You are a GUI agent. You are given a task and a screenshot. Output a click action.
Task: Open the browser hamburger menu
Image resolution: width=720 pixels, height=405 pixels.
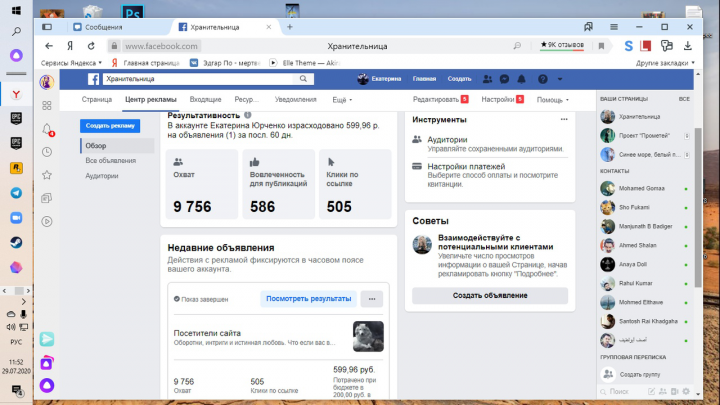614,27
